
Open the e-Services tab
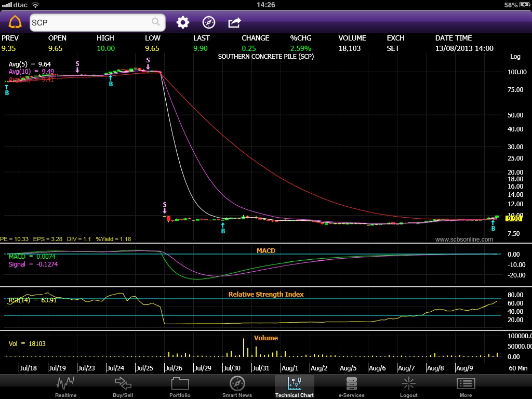click(x=351, y=387)
